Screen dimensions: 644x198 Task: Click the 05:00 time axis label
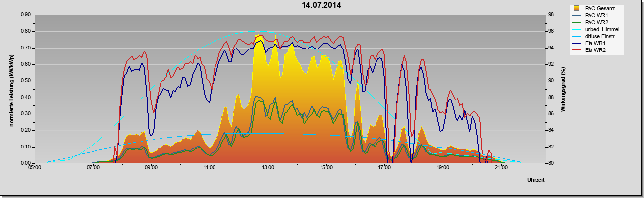[35, 168]
